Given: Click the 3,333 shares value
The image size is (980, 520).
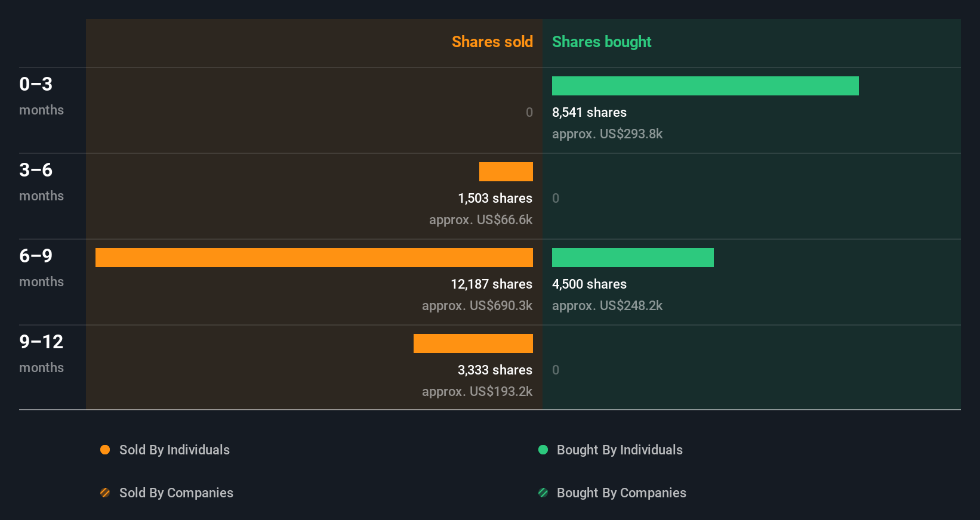Looking at the screenshot, I should click(495, 370).
